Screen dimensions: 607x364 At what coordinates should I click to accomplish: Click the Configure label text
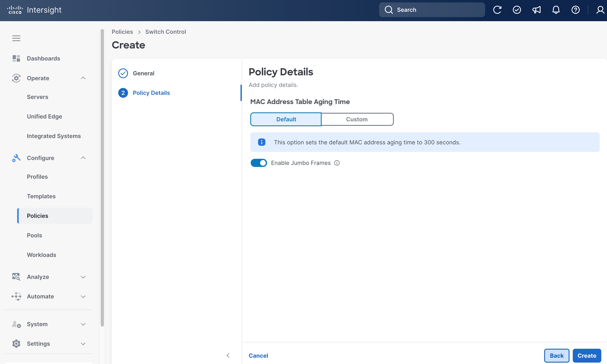[x=41, y=158]
